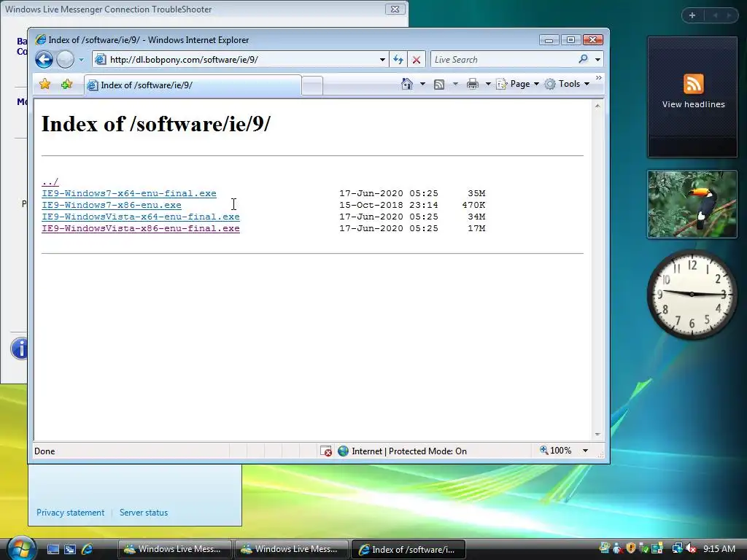Click the analog clock gadget
Image resolution: width=747 pixels, height=560 pixels.
pyautogui.click(x=692, y=294)
